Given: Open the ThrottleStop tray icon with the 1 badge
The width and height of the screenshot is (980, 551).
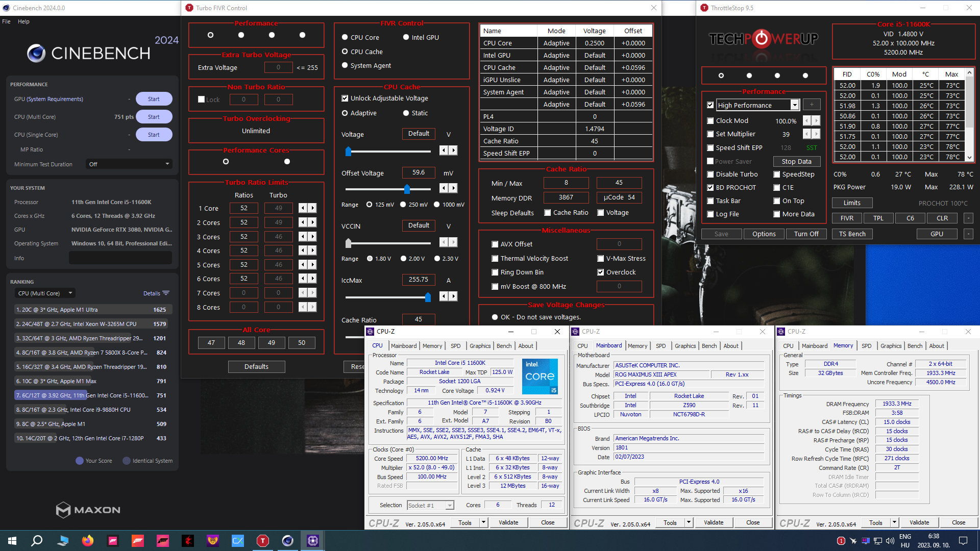Looking at the screenshot, I should click(841, 541).
